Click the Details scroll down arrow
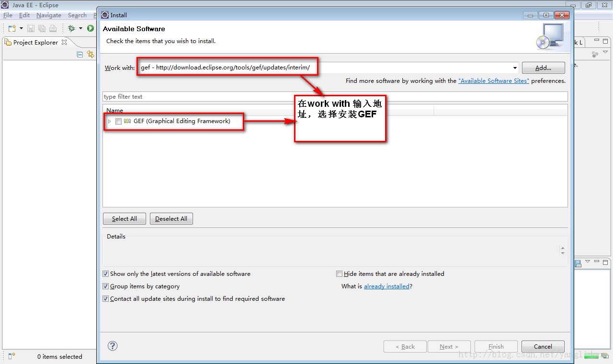The image size is (613, 364). point(563,253)
